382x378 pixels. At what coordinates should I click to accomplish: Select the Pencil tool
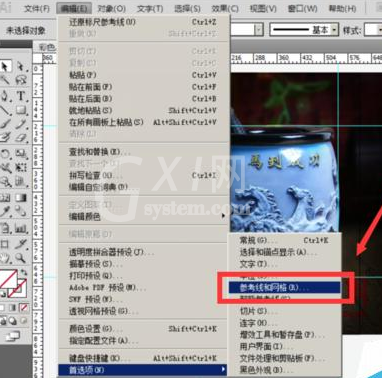coord(21,124)
